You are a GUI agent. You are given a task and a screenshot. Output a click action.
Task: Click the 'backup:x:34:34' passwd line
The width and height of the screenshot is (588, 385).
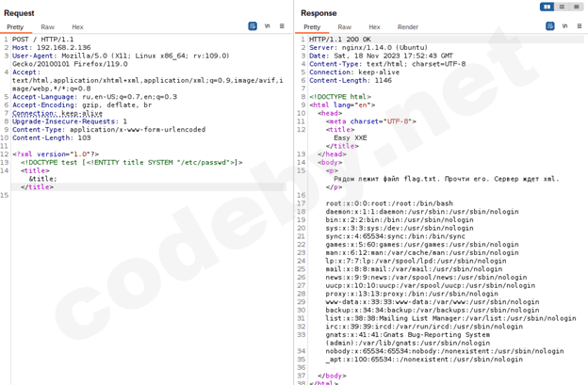coord(433,311)
